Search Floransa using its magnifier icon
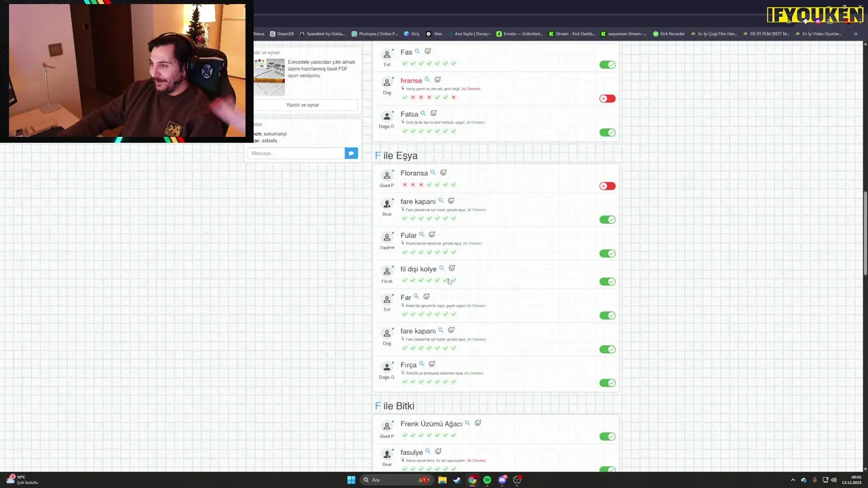Viewport: 868px width, 488px height. click(433, 173)
